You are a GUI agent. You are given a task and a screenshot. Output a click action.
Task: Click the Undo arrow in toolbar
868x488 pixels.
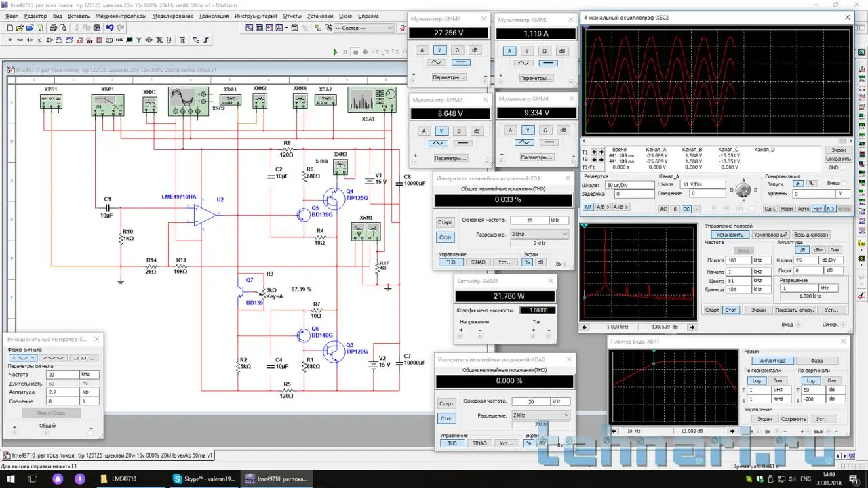[x=109, y=28]
